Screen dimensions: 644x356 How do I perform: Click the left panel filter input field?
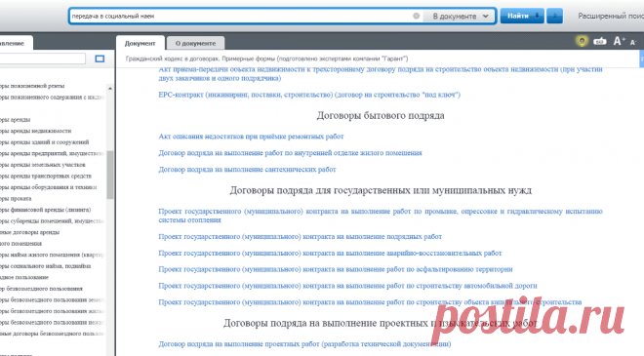click(x=42, y=59)
